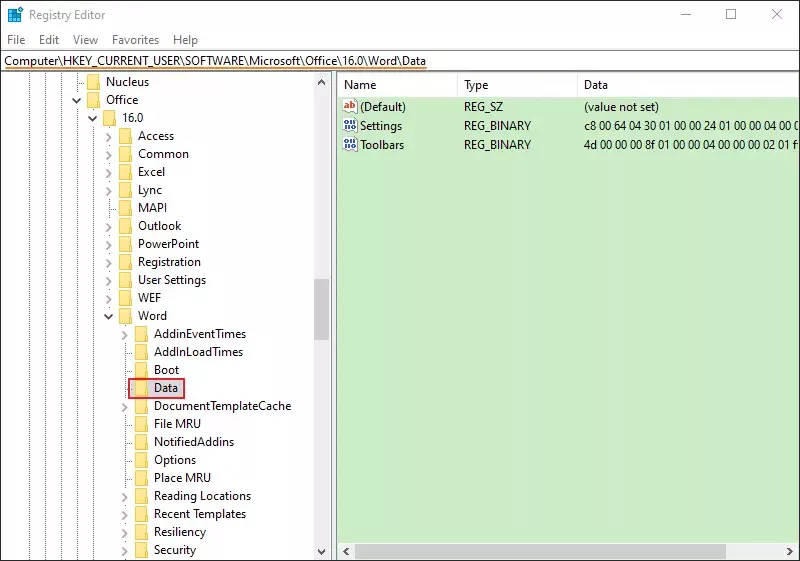This screenshot has height=561, width=800.
Task: Expand the Outlook key
Action: 108,226
